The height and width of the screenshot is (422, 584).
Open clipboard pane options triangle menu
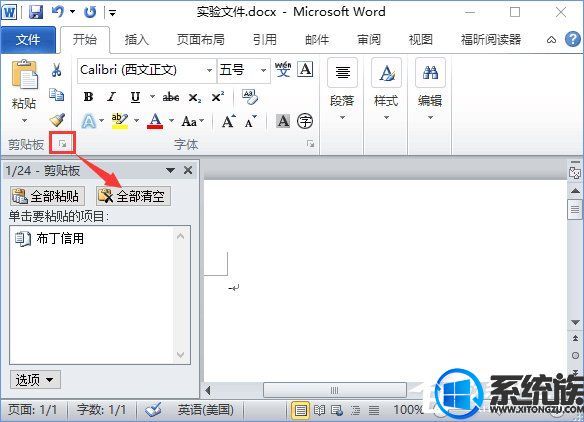pos(170,170)
